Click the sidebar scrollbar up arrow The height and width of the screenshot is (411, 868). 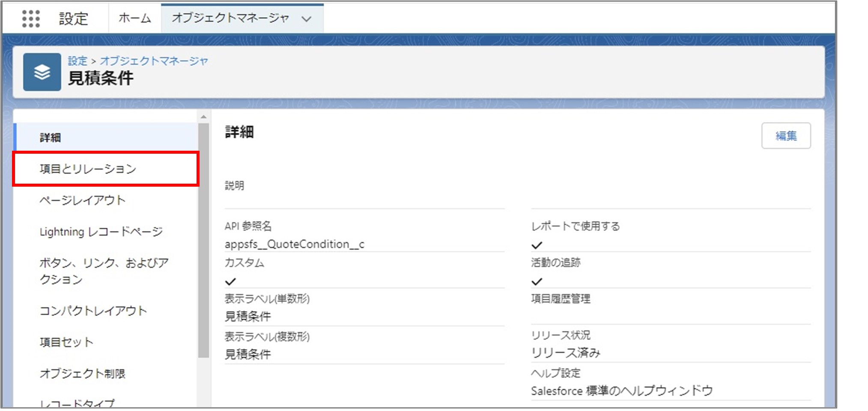(x=203, y=116)
